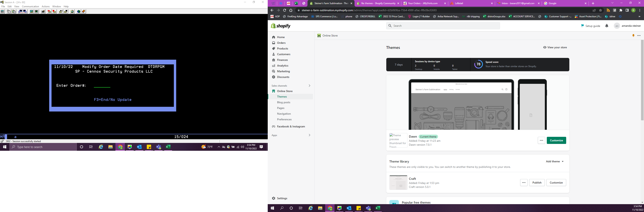
Task: Customize the Dawn theme
Action: point(556,140)
